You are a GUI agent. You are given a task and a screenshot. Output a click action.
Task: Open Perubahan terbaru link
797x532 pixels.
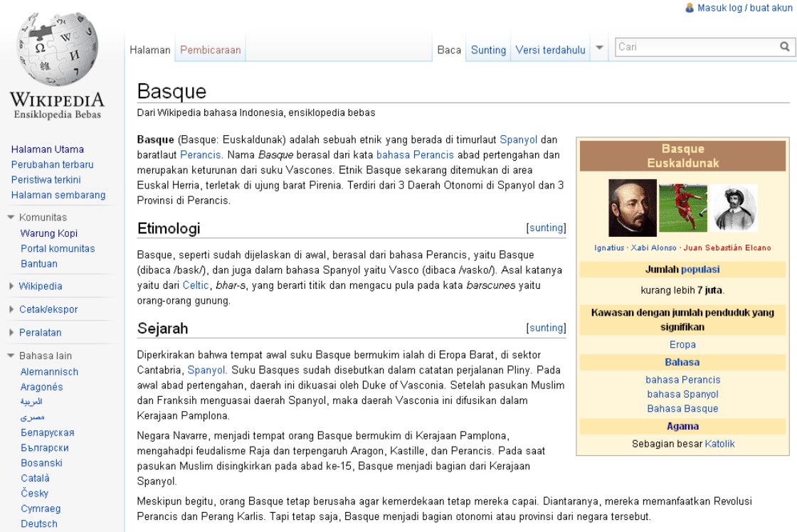[x=53, y=164]
